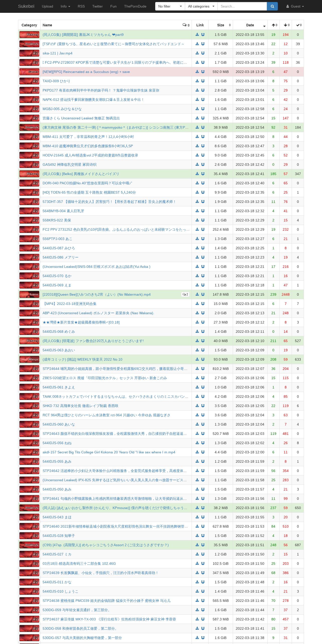Image resolution: width=322 pixels, height=644 pixels.
Task: Open magnet link for 564BMYB-004 row
Action: point(203,211)
